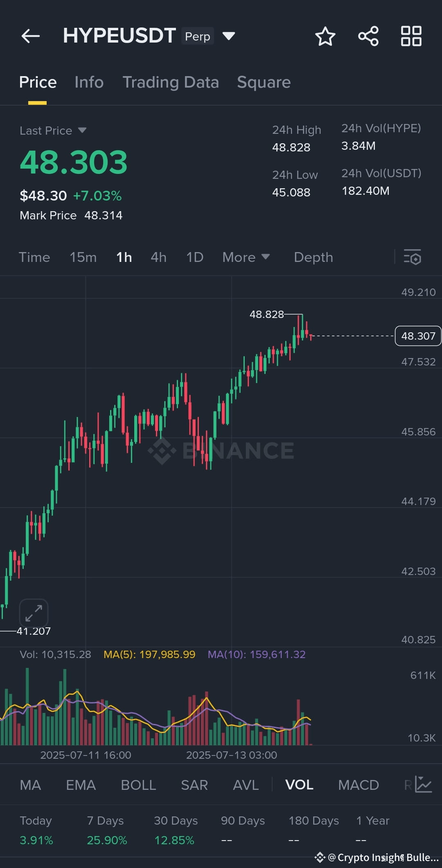442x868 pixels.
Task: Switch to the Price tab
Action: pos(38,82)
